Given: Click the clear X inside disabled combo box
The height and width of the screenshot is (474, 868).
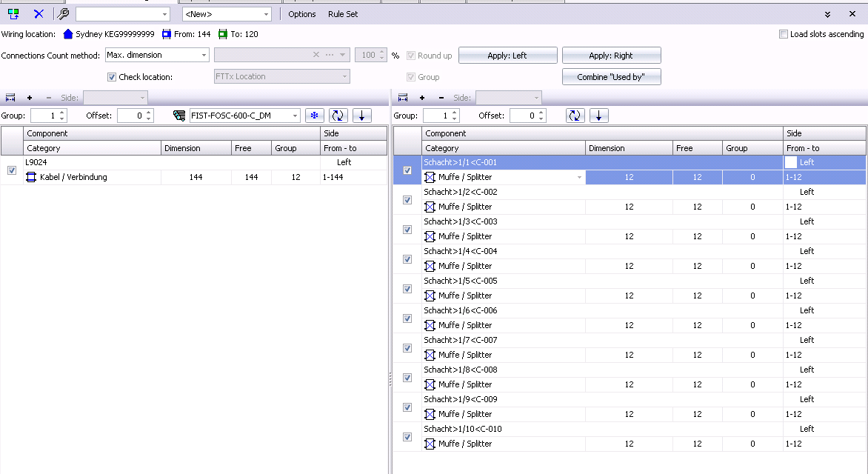Looking at the screenshot, I should (x=316, y=55).
